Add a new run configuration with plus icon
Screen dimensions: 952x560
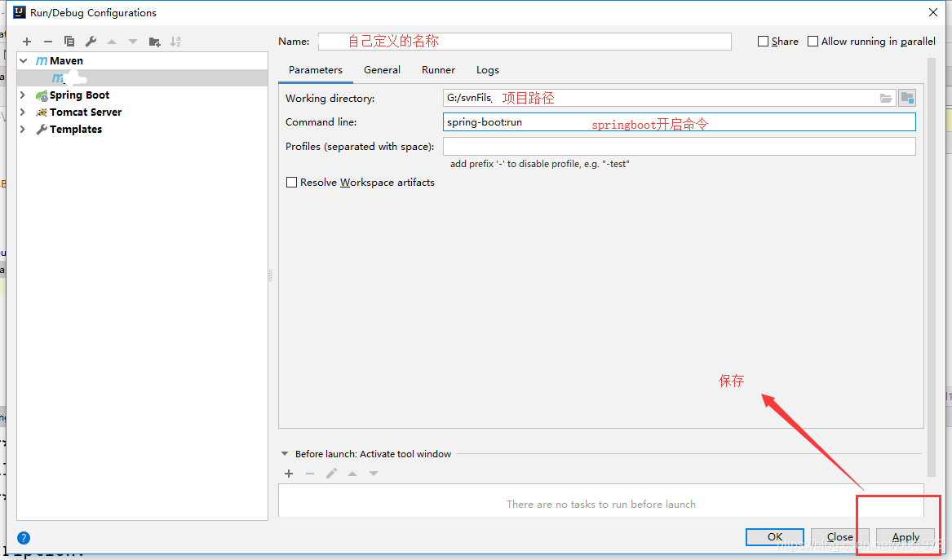click(x=26, y=41)
